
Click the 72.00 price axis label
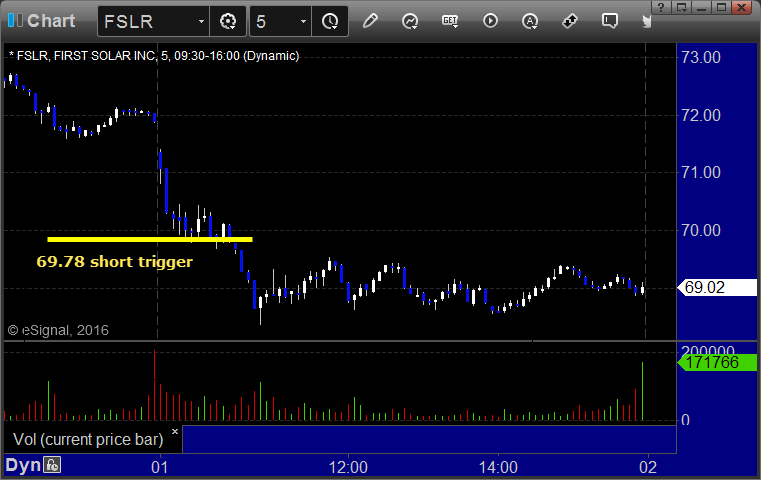701,115
